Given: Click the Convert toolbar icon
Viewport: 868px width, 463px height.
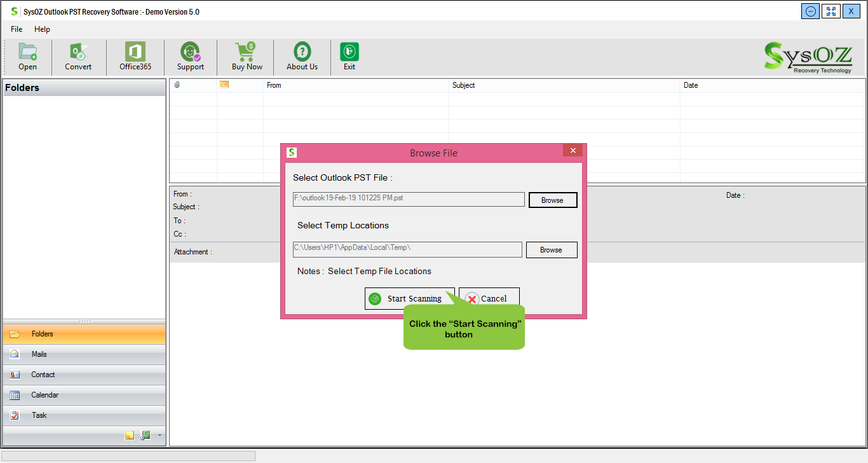Looking at the screenshot, I should (78, 57).
